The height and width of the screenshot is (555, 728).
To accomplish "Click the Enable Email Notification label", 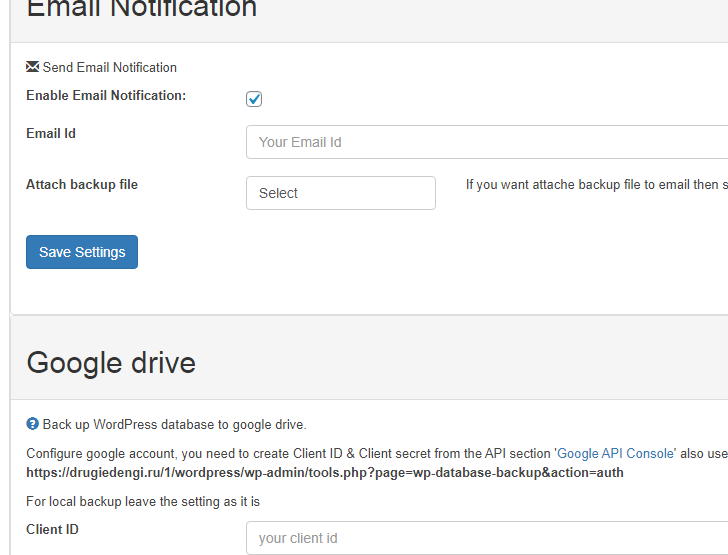I will (x=106, y=96).
